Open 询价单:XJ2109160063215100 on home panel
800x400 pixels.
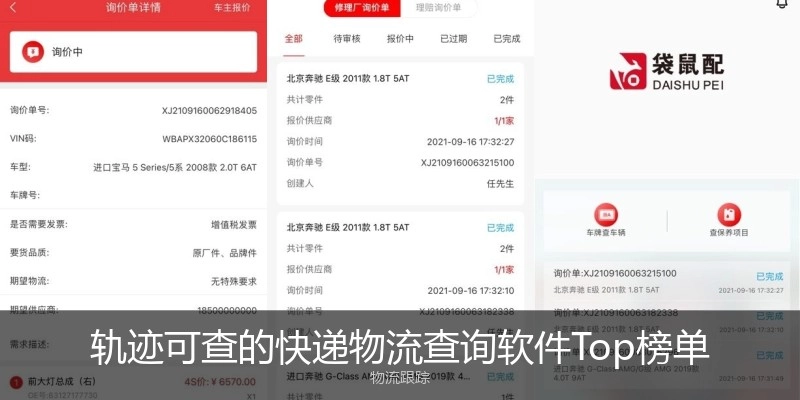(615, 273)
